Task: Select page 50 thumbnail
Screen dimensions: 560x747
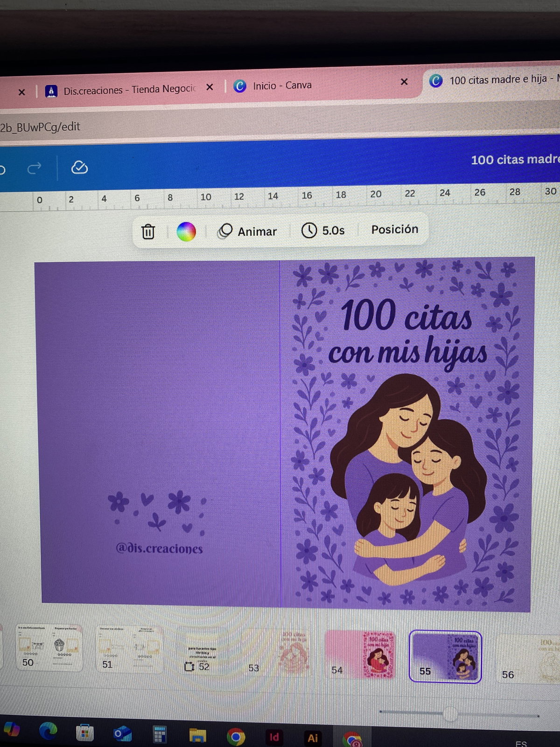Action: (x=49, y=648)
